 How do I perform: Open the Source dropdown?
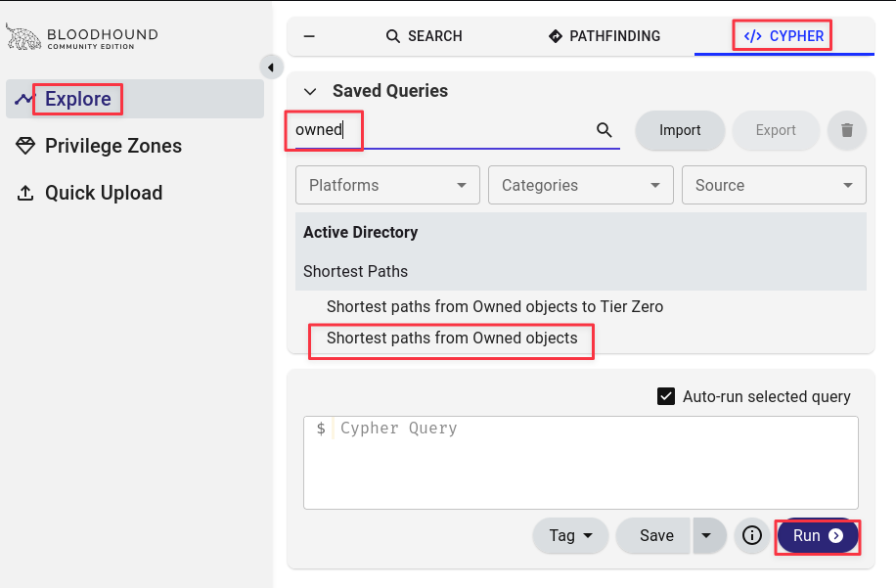pos(774,185)
